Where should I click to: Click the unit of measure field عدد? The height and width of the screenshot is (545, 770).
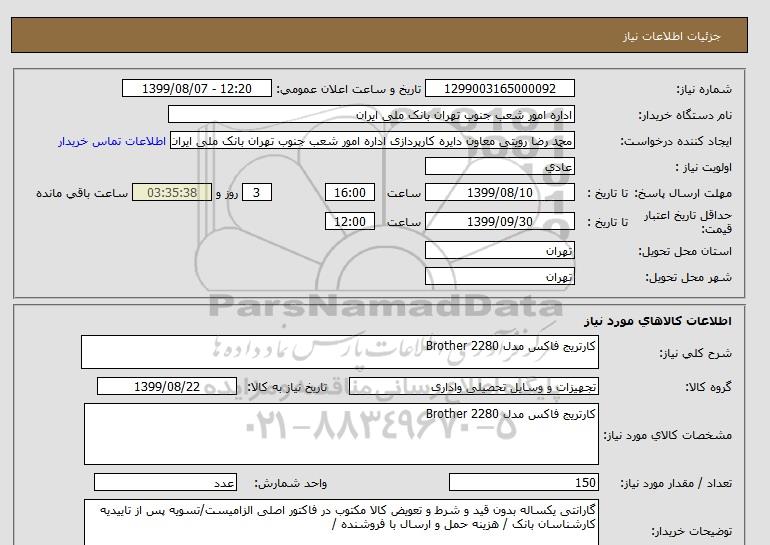pyautogui.click(x=165, y=483)
